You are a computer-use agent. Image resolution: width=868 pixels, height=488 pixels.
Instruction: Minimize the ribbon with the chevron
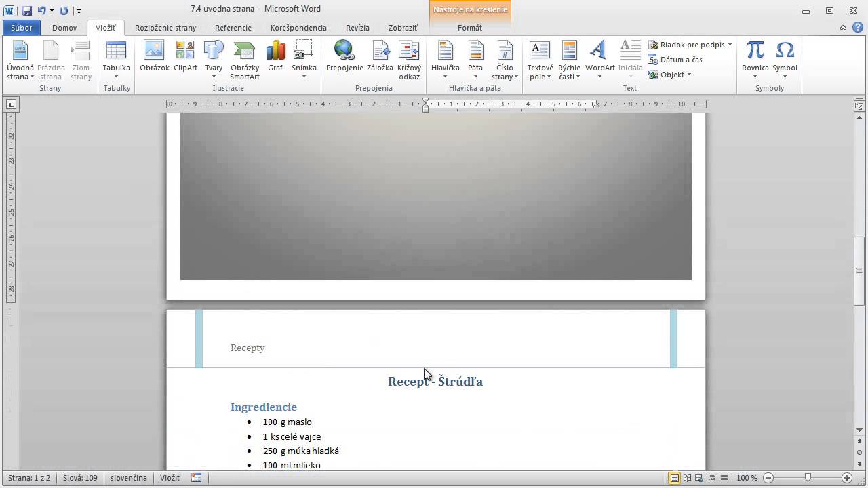tap(844, 28)
